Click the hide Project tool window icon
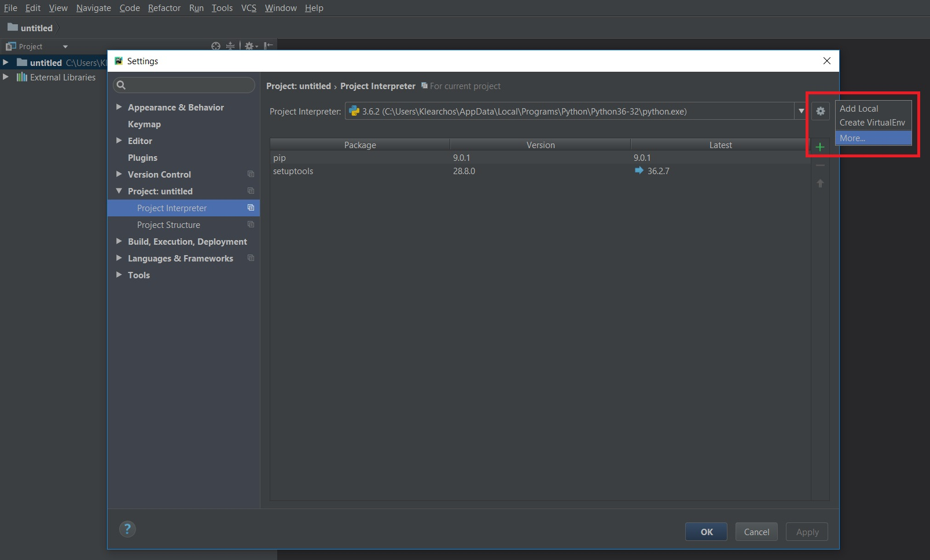The width and height of the screenshot is (930, 560). tap(268, 46)
